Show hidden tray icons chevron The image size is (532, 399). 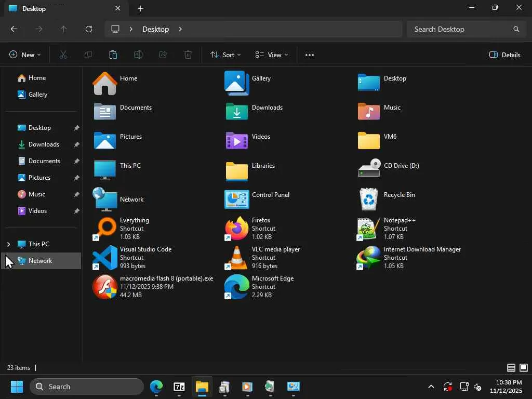tap(431, 387)
